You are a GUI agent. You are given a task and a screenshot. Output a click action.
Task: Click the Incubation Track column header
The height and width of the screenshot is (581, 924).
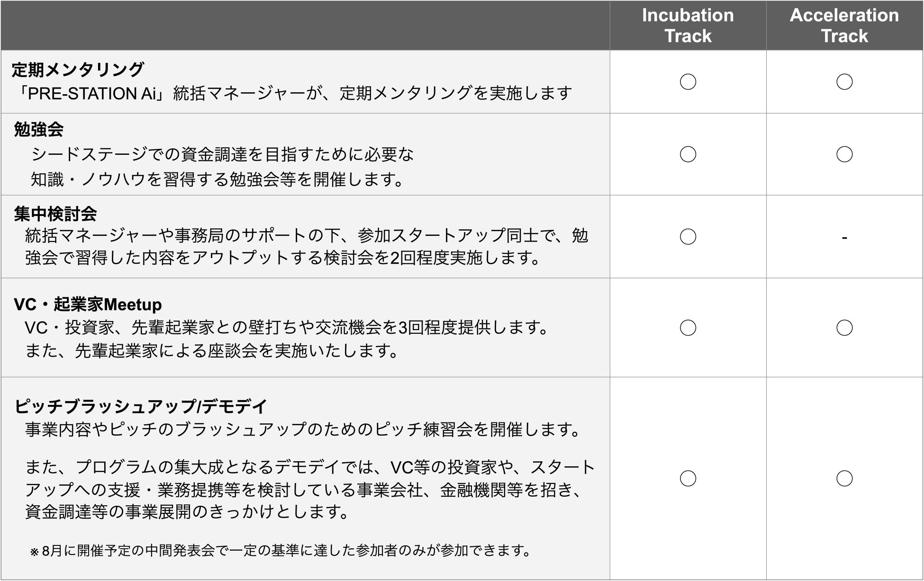click(x=688, y=26)
